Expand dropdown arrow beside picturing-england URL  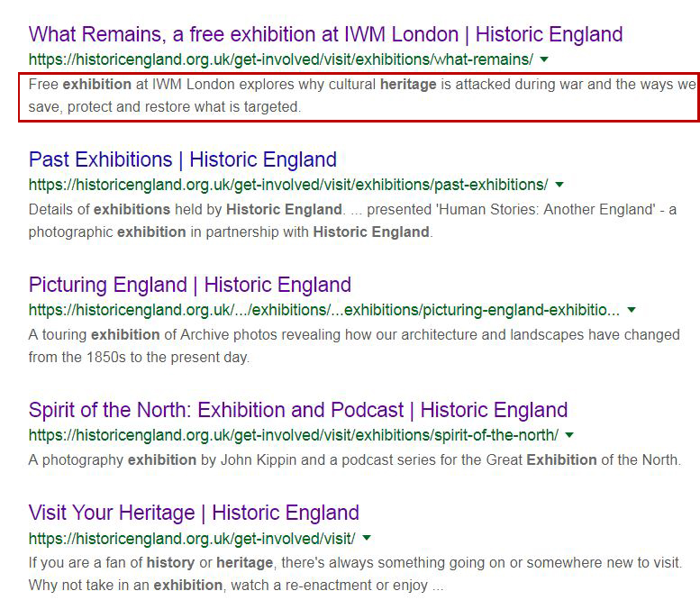coord(632,310)
